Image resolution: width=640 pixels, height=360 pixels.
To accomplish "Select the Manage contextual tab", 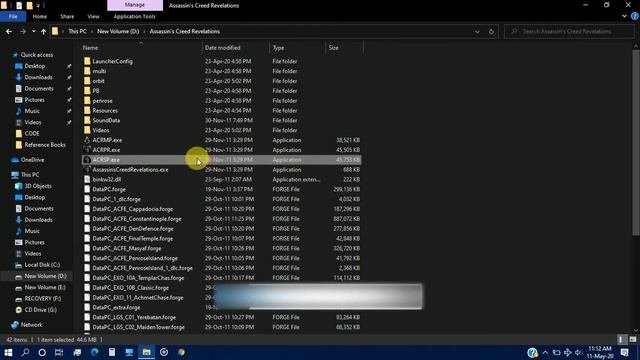I will (x=135, y=5).
